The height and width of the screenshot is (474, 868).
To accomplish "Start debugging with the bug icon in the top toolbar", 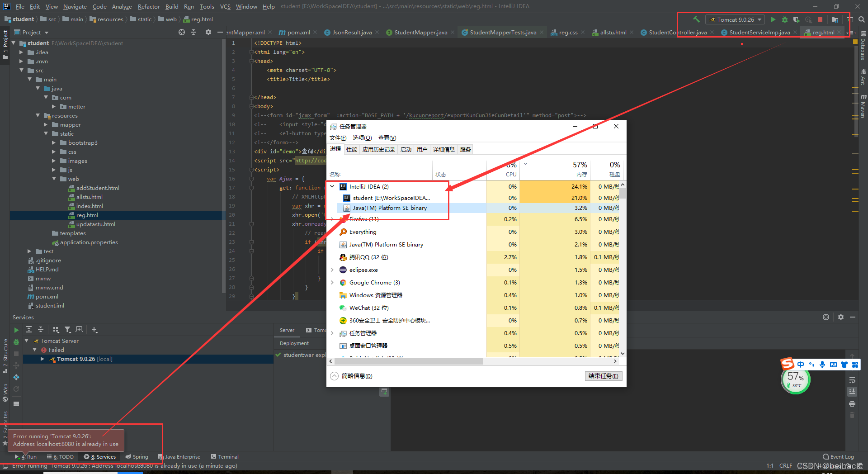I will pyautogui.click(x=785, y=19).
